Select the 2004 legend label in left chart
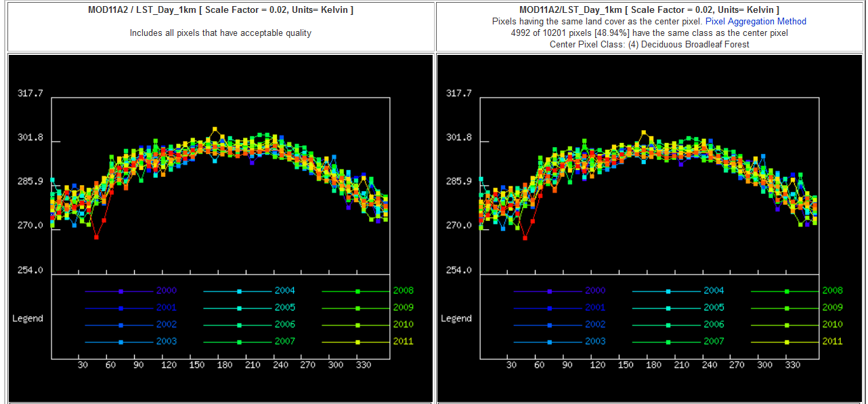 284,291
